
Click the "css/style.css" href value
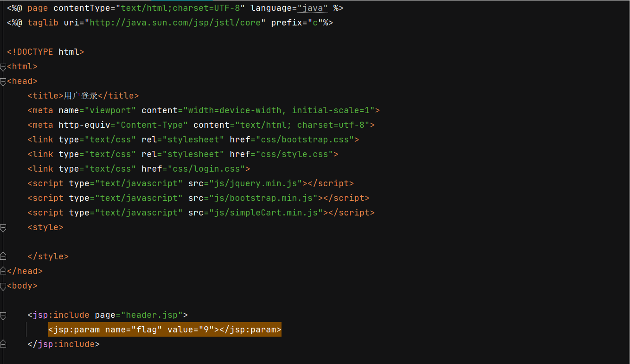coord(294,154)
